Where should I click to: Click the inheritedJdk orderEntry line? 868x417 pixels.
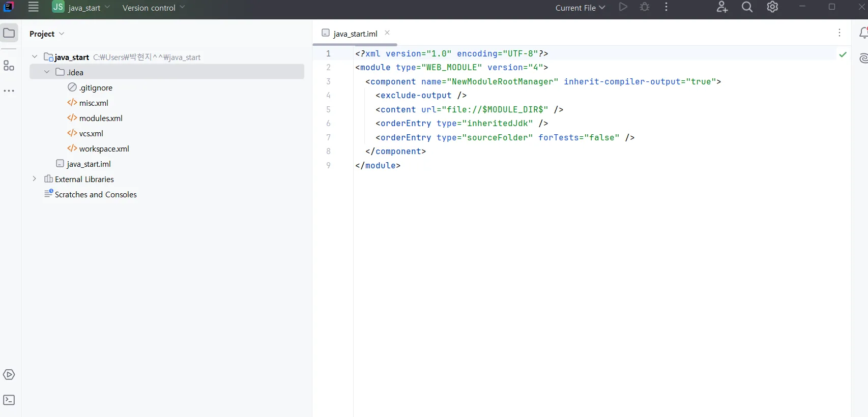(462, 123)
